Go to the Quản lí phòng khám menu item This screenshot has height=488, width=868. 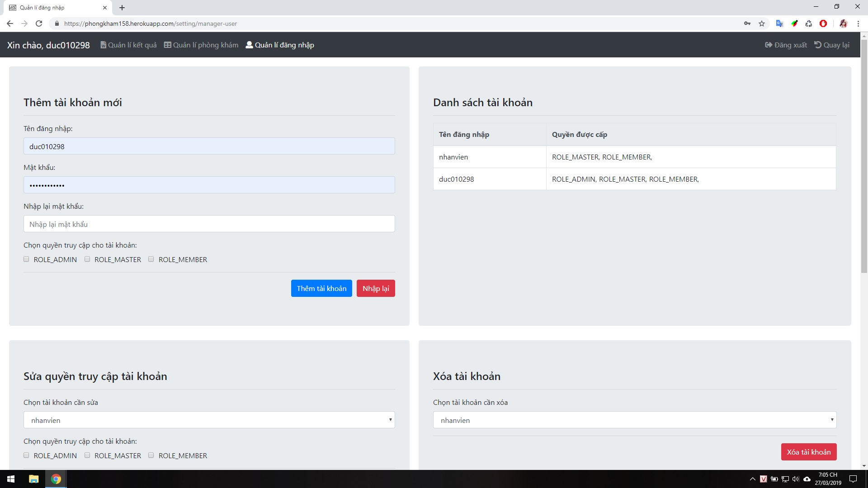pos(201,45)
